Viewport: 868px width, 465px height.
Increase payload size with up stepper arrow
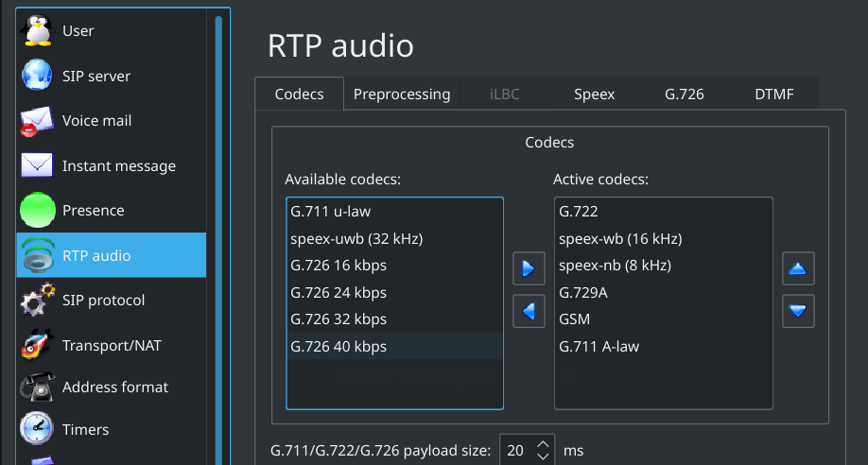click(x=543, y=444)
